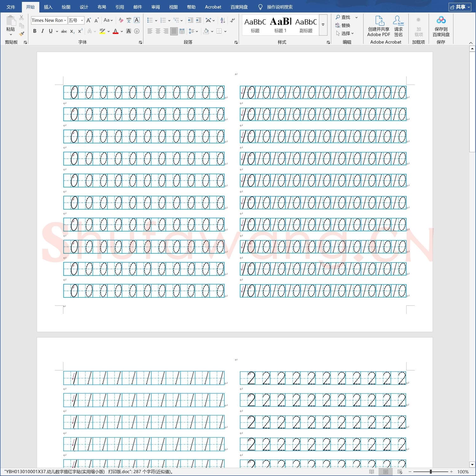
Task: Expand the numbering list dropdown arrow
Action: pyautogui.click(x=169, y=21)
